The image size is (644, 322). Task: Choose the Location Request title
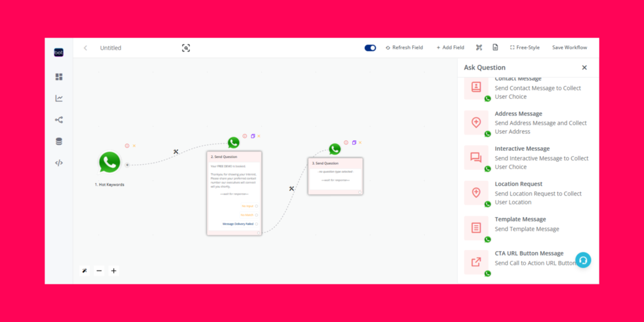point(518,184)
